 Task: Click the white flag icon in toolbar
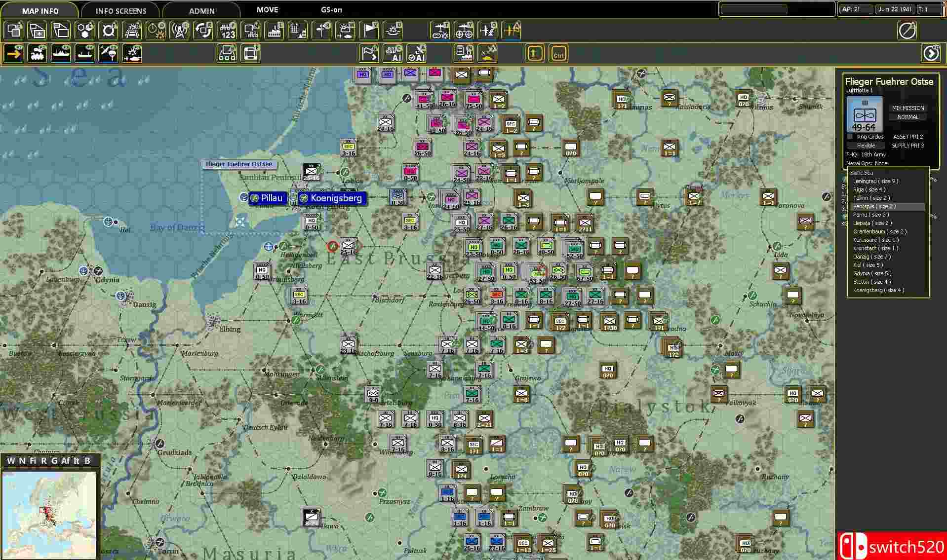pos(369,31)
